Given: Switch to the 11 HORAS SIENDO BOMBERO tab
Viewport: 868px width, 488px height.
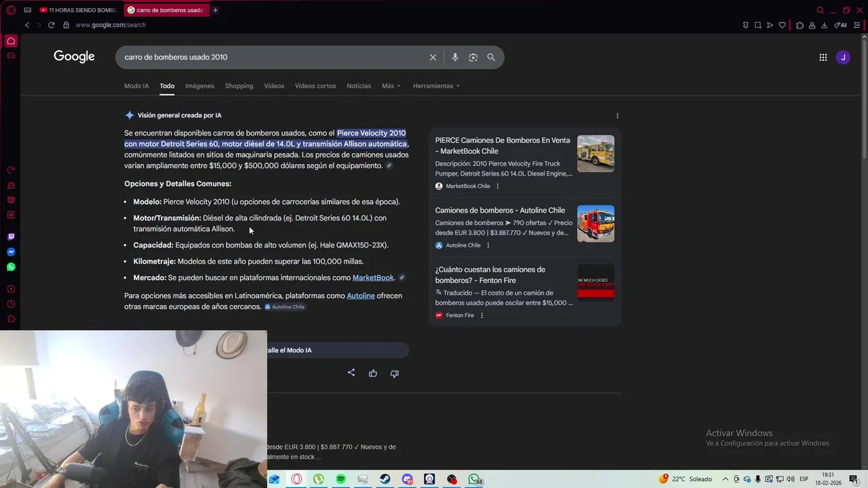Looking at the screenshot, I should pyautogui.click(x=78, y=10).
